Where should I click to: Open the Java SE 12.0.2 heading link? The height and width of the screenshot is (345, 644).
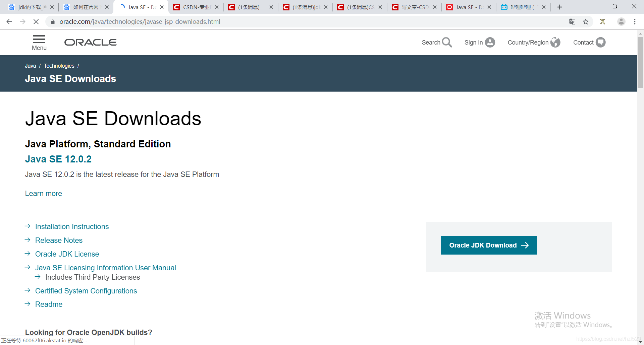point(58,159)
